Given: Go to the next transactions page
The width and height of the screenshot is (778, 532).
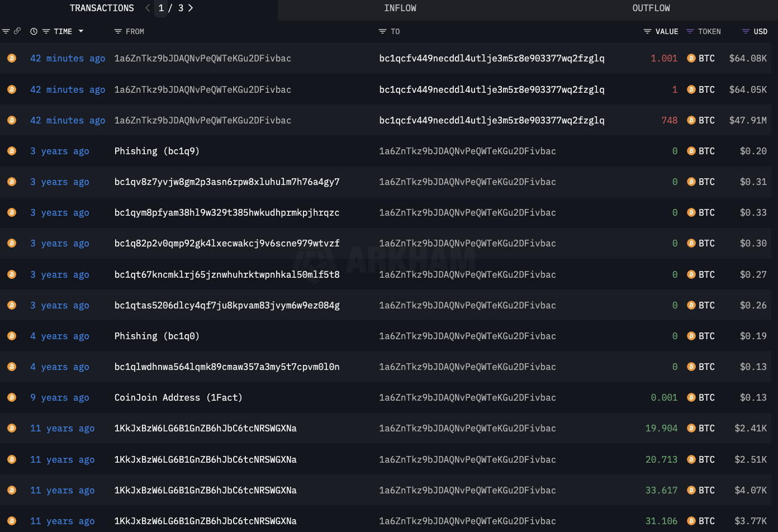Looking at the screenshot, I should (x=191, y=8).
